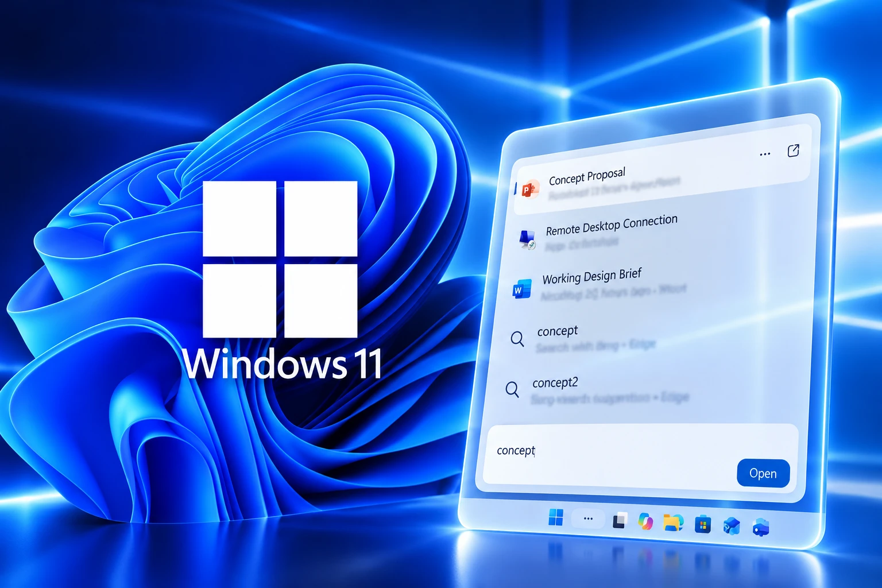Open the three-dot more options menu
The image size is (882, 588).
point(765,154)
